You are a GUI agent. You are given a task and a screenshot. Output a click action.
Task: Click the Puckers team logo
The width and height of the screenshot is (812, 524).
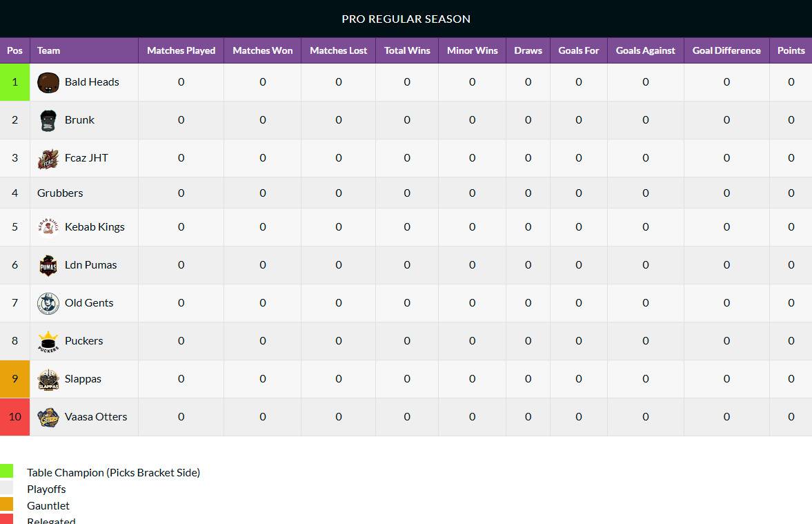[48, 342]
